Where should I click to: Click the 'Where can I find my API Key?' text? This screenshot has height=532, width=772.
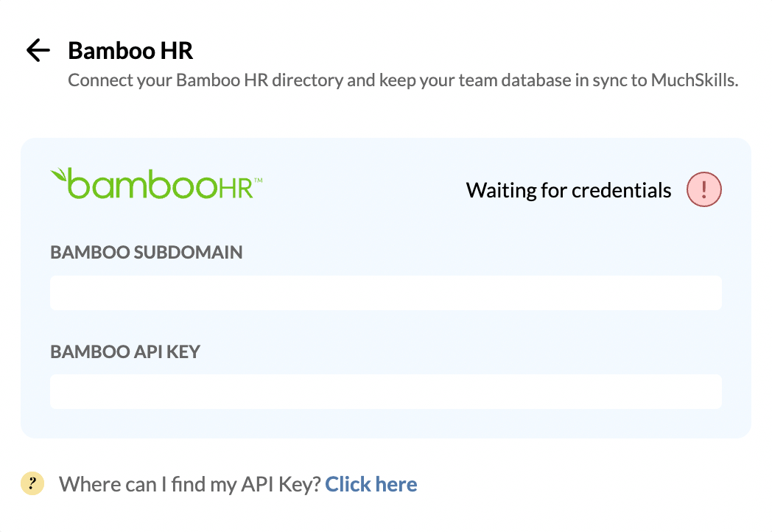190,484
